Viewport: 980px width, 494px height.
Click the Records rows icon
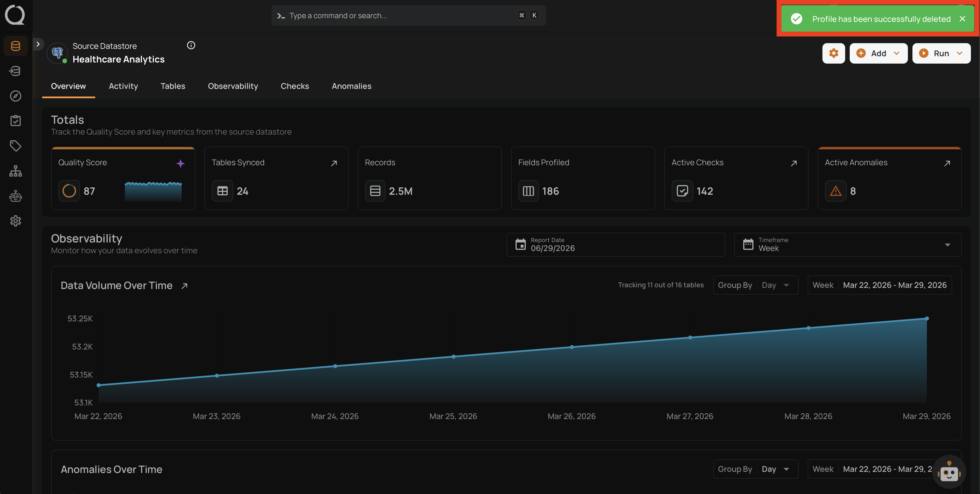click(x=375, y=191)
